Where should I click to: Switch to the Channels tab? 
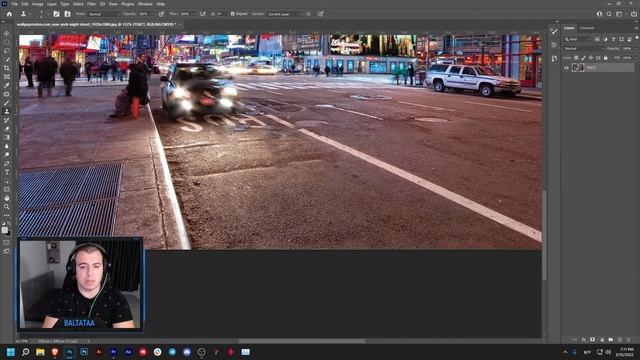587,28
